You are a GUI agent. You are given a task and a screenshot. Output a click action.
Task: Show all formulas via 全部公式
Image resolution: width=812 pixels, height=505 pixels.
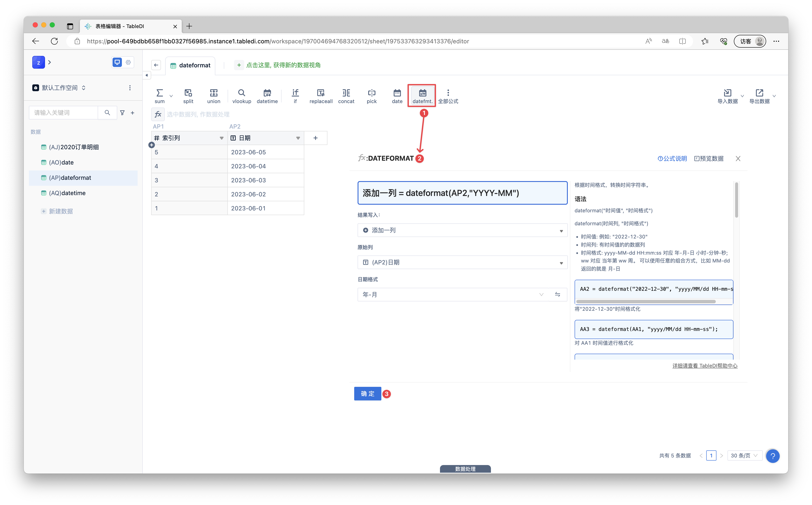coord(448,96)
